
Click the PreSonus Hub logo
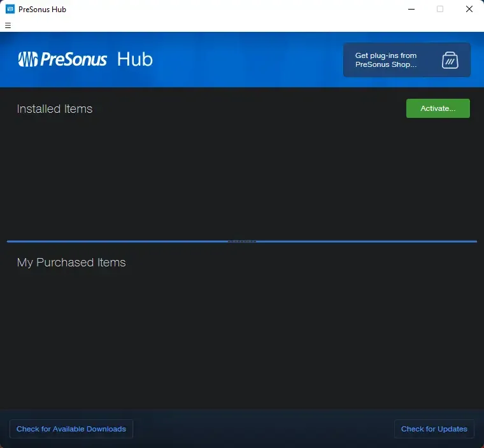[85, 59]
